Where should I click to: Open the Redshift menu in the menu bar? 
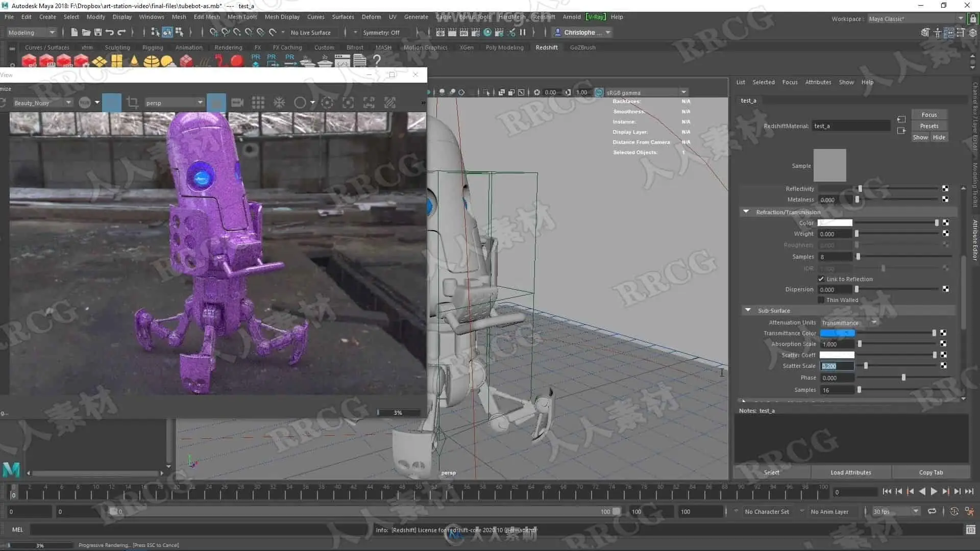click(x=544, y=17)
